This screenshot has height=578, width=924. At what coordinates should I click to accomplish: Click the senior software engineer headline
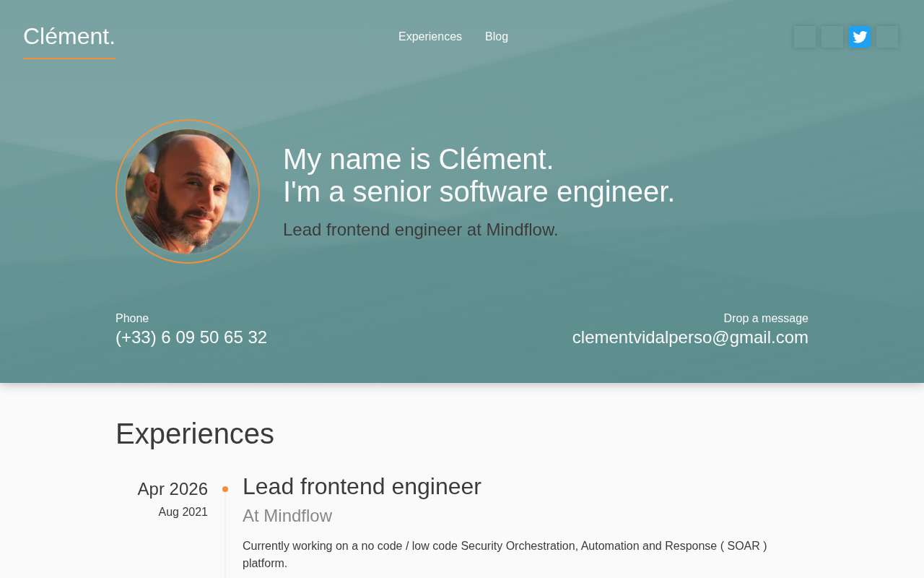click(479, 191)
